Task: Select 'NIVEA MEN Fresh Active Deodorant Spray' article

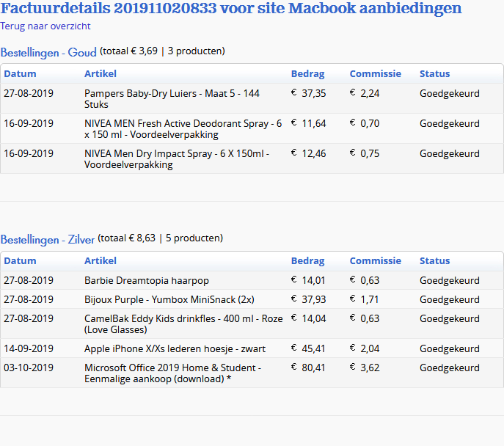Action: 183,129
